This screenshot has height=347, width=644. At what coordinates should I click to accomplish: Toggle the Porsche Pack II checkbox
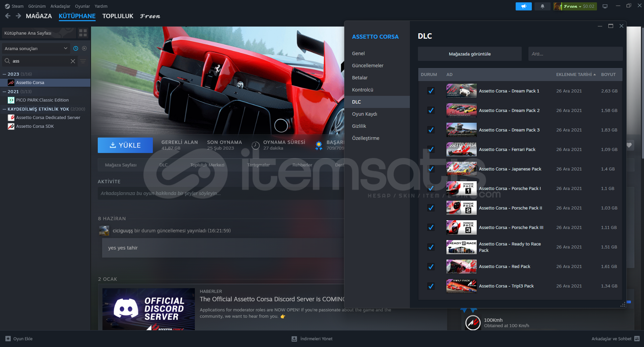pyautogui.click(x=431, y=208)
